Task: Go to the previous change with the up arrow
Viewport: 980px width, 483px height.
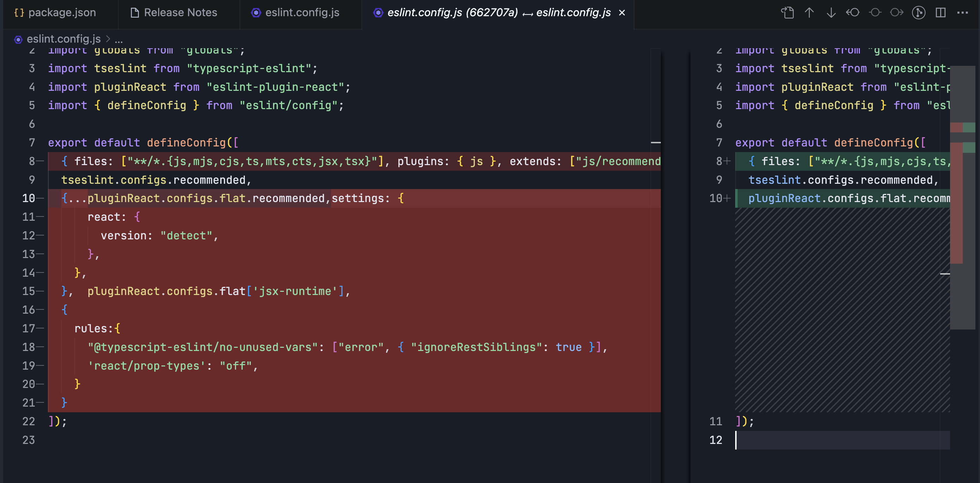Action: (x=809, y=13)
